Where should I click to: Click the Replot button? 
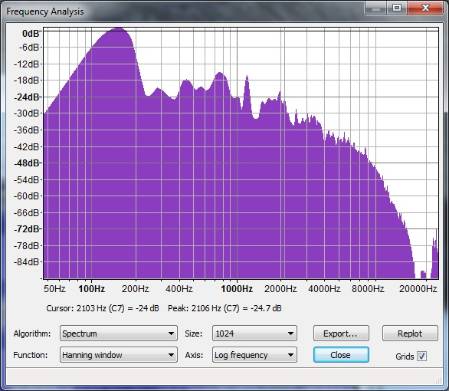(x=410, y=333)
